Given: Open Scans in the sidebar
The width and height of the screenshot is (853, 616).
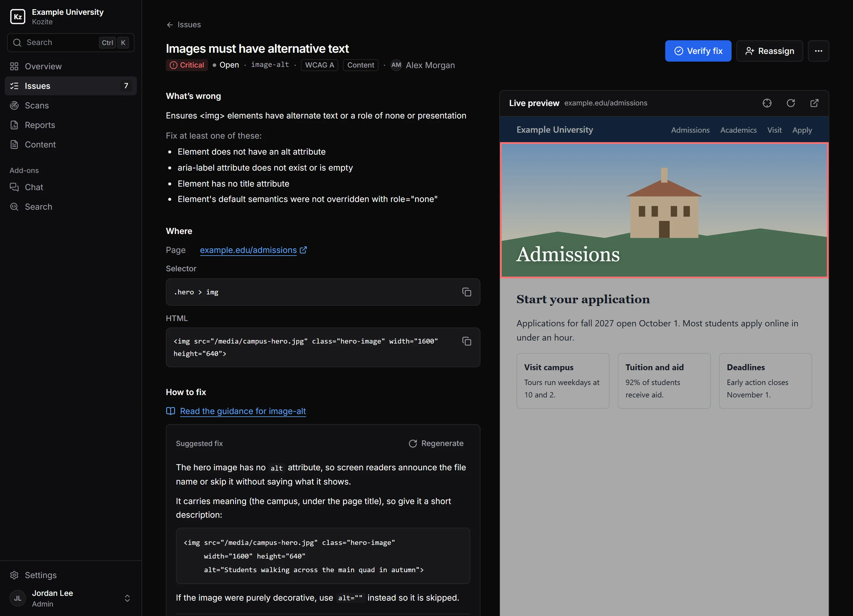Looking at the screenshot, I should pos(71,106).
